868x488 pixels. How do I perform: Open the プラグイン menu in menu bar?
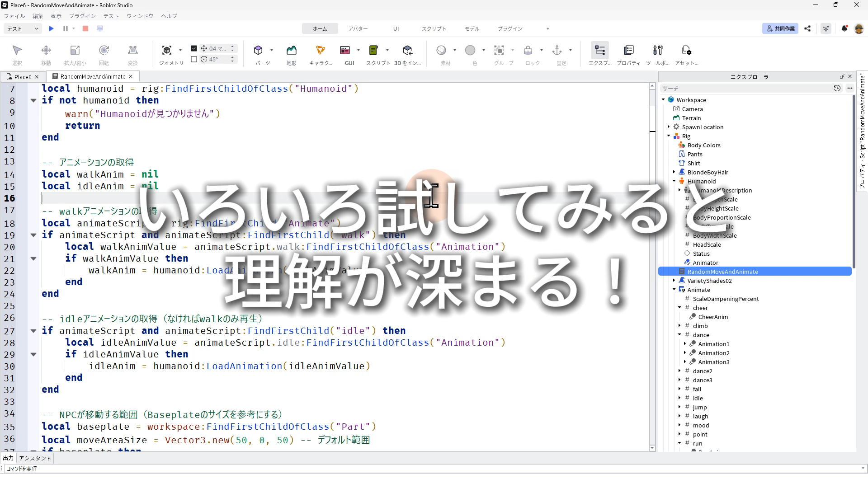coord(82,16)
